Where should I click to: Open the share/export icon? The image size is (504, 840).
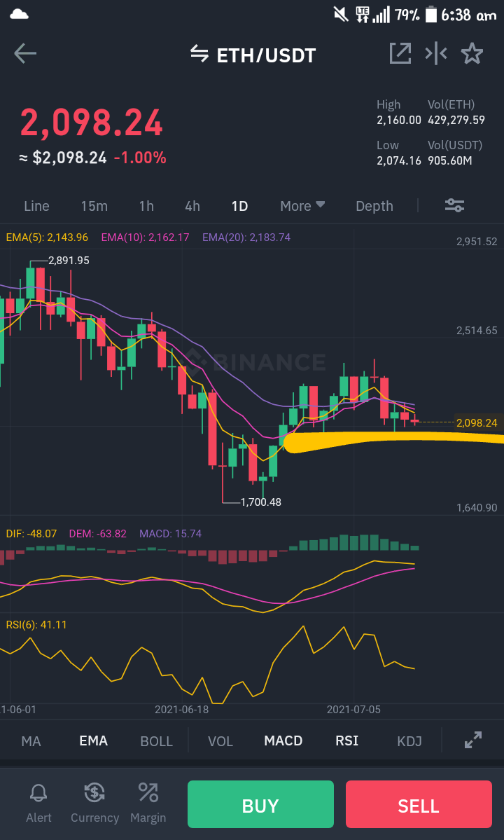400,53
